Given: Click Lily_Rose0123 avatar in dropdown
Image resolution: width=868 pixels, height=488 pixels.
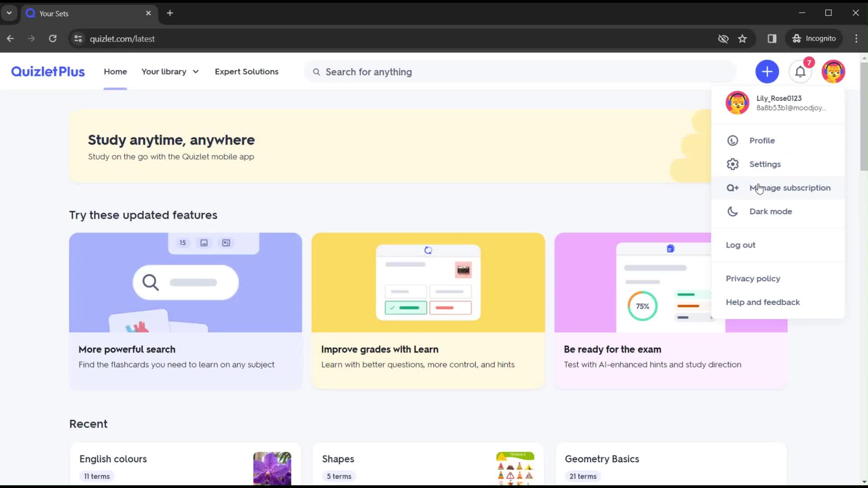Looking at the screenshot, I should click(x=737, y=103).
